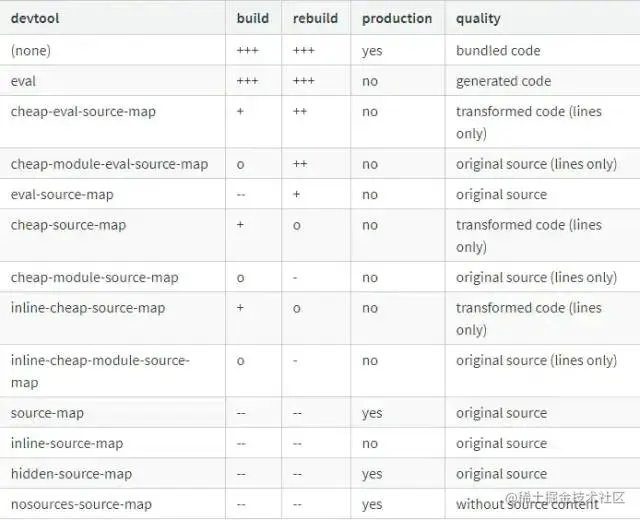Choose the "cheap-source-map" devtool cell
640x520 pixels.
(68, 225)
